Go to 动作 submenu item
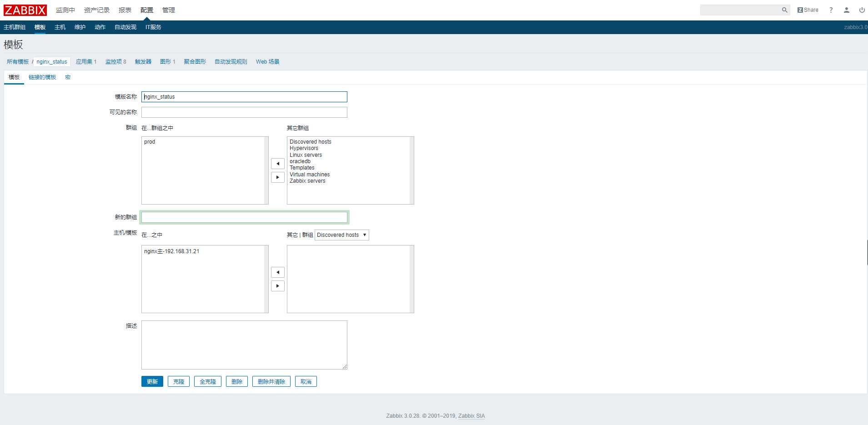Image resolution: width=868 pixels, height=425 pixels. tap(100, 27)
